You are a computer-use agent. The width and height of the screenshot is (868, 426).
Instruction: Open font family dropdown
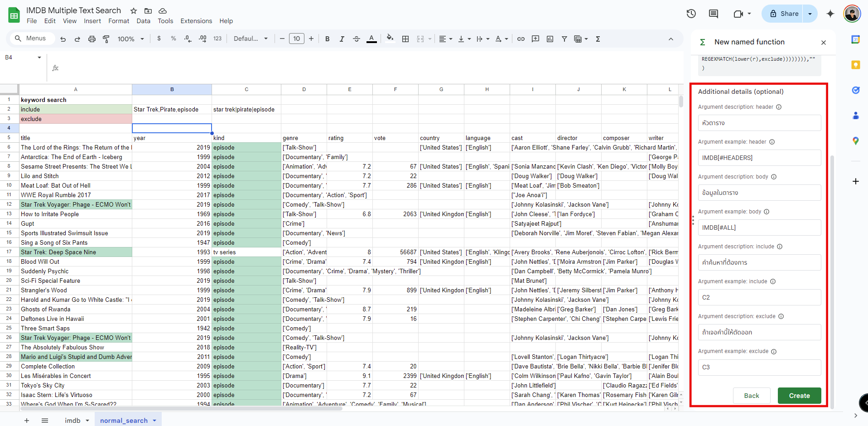click(251, 39)
